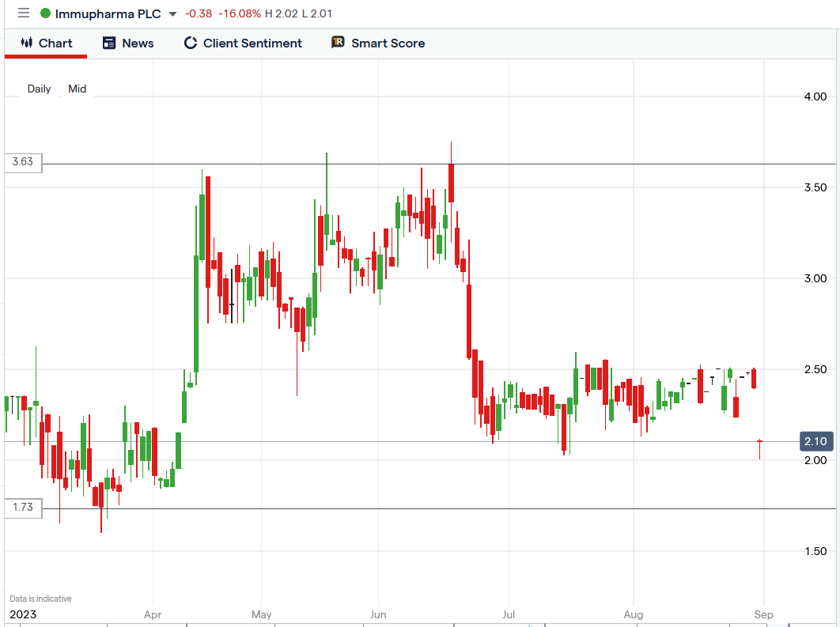
Task: Click the 3.00 price axis label
Action: point(815,278)
